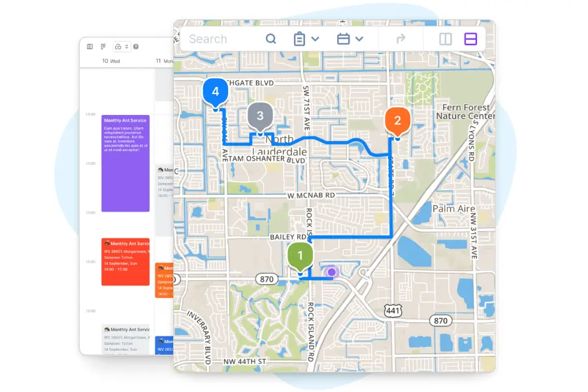
Task: Switch to stacked split view layout
Action: click(470, 39)
